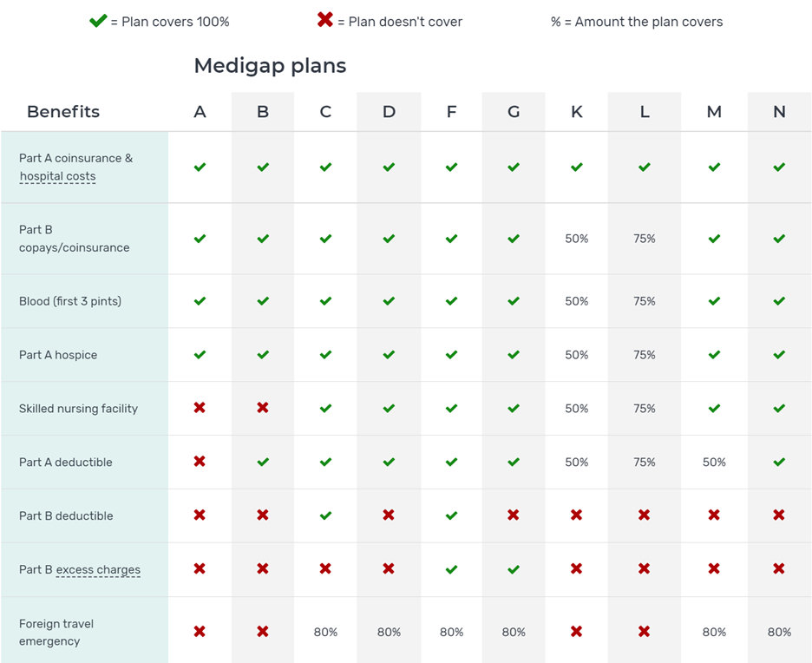This screenshot has height=663, width=812.
Task: Click Plan A's Part A coinsurance checkmark
Action: (x=200, y=167)
